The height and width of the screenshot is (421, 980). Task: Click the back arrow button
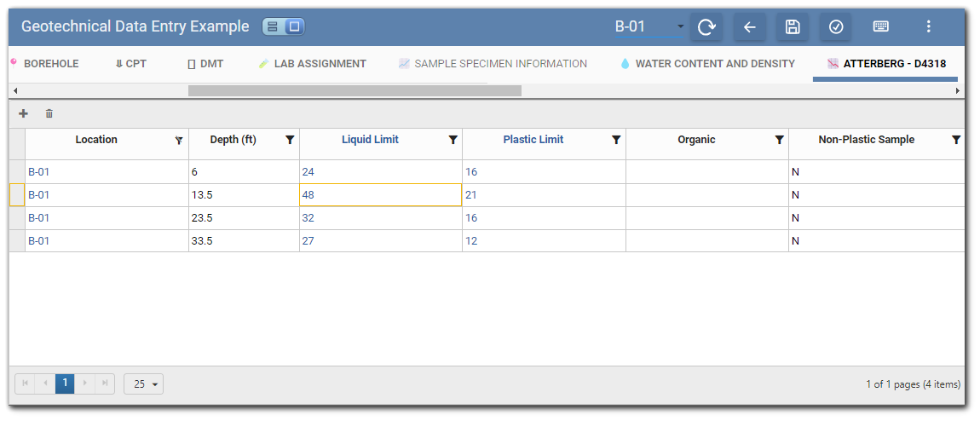click(750, 27)
